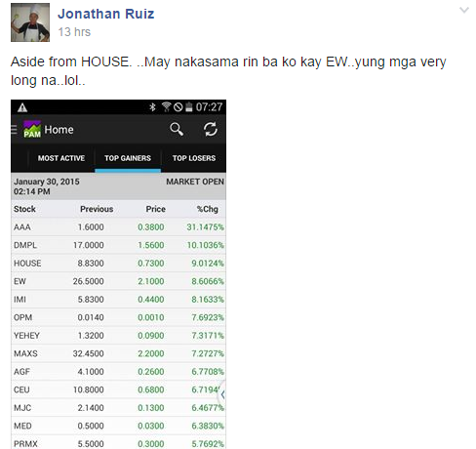Tap the battery status icon

[189, 107]
